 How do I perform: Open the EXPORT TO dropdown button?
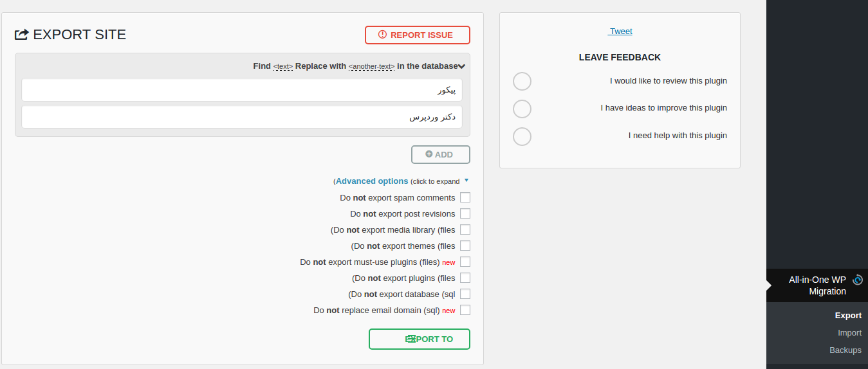coord(420,339)
